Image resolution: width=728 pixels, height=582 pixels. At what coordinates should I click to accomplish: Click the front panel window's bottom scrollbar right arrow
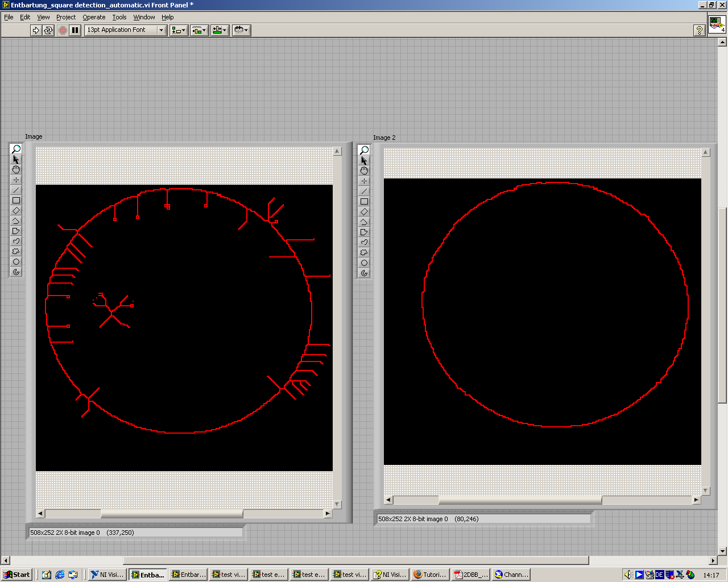713,560
